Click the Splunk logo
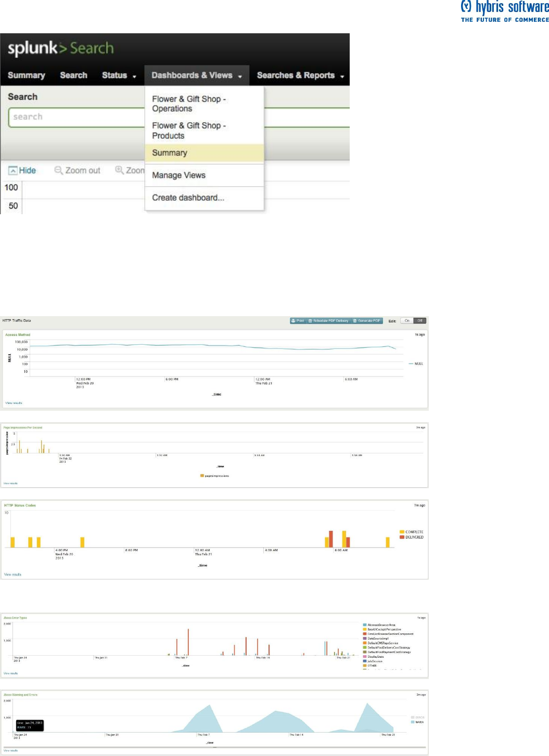The height and width of the screenshot is (756, 549). pos(60,48)
